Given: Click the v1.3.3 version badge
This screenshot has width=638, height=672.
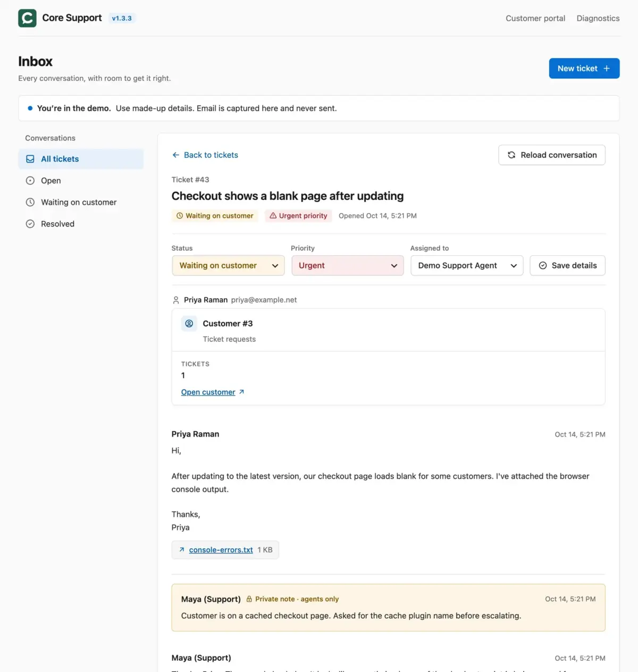Looking at the screenshot, I should (122, 18).
